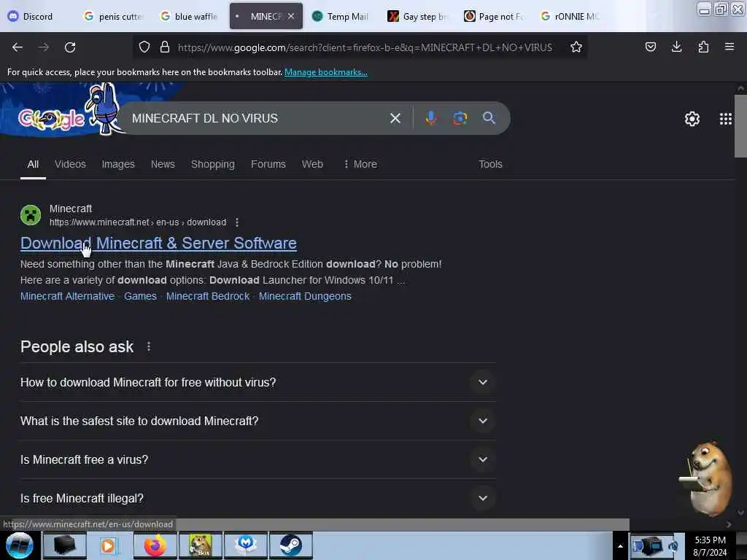This screenshot has width=747, height=560.
Task: Open Steam from the taskbar
Action: [290, 545]
